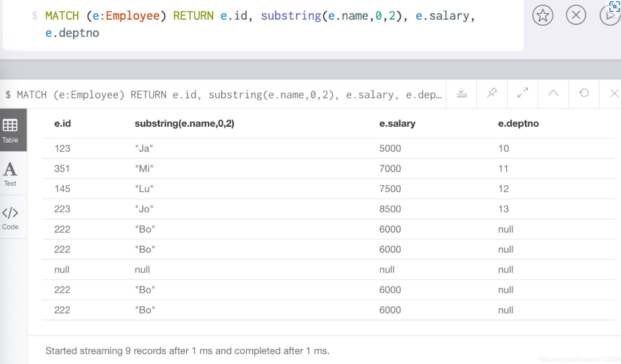Collapse the result frame with chevron
Viewport: 621px width, 364px height.
point(553,93)
